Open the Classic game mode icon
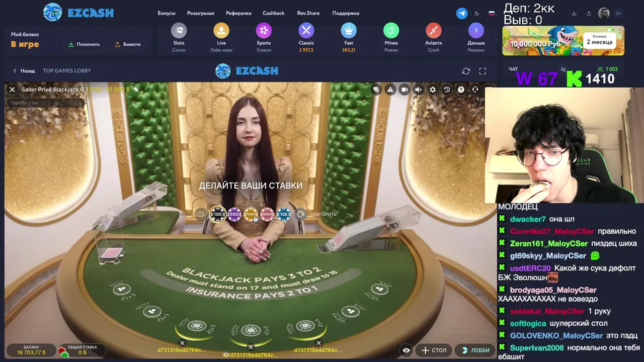644x362 pixels. 306,31
